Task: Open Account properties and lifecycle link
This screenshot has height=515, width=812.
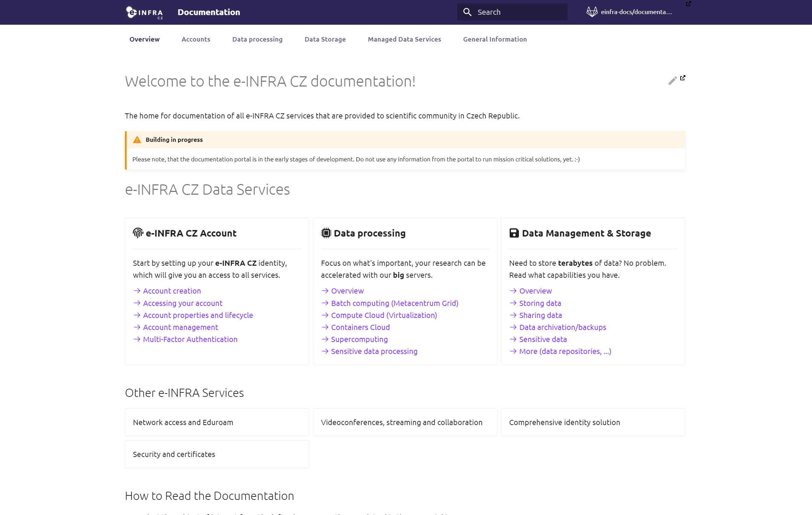Action: tap(198, 315)
